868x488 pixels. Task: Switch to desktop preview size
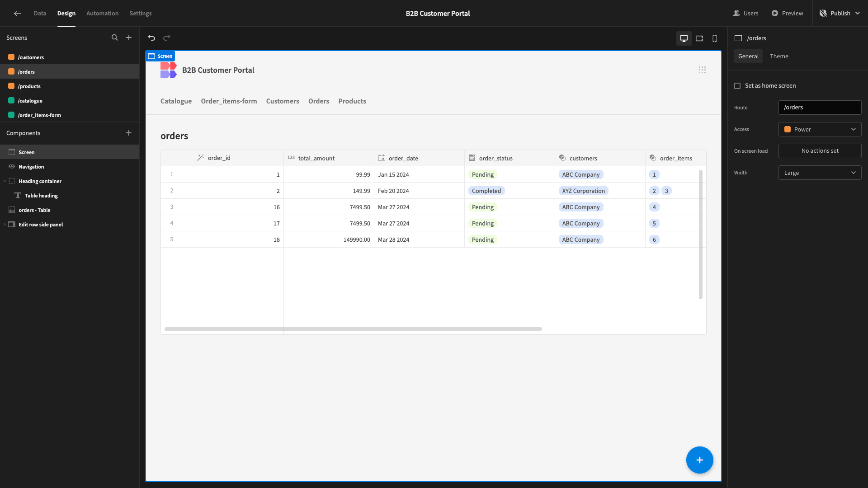[x=684, y=38]
